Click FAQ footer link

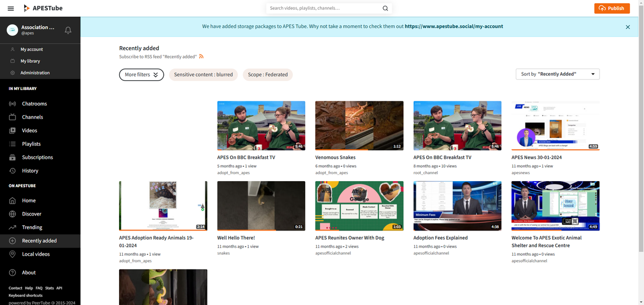(x=39, y=288)
